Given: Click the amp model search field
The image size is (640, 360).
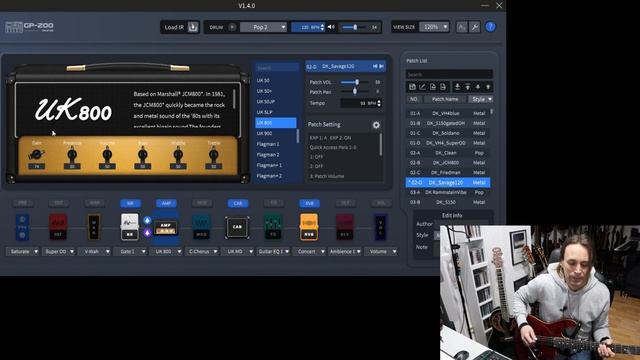Looking at the screenshot, I should point(277,68).
